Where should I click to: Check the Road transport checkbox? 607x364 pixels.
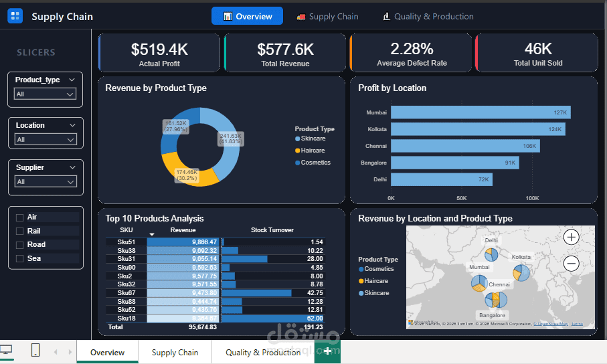[20, 245]
